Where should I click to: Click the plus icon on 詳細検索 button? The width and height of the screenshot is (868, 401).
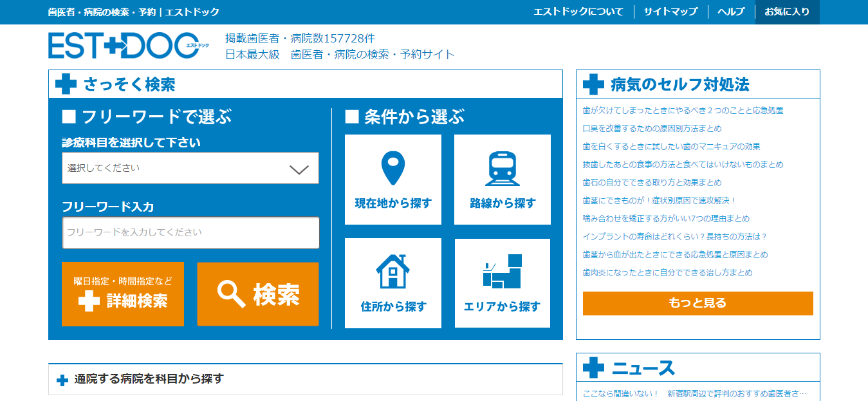(89, 301)
